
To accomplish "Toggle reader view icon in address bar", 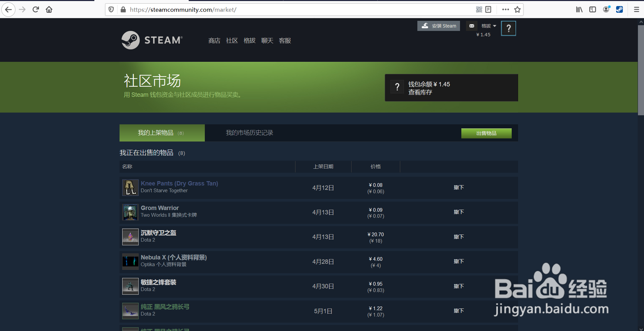I will [488, 9].
